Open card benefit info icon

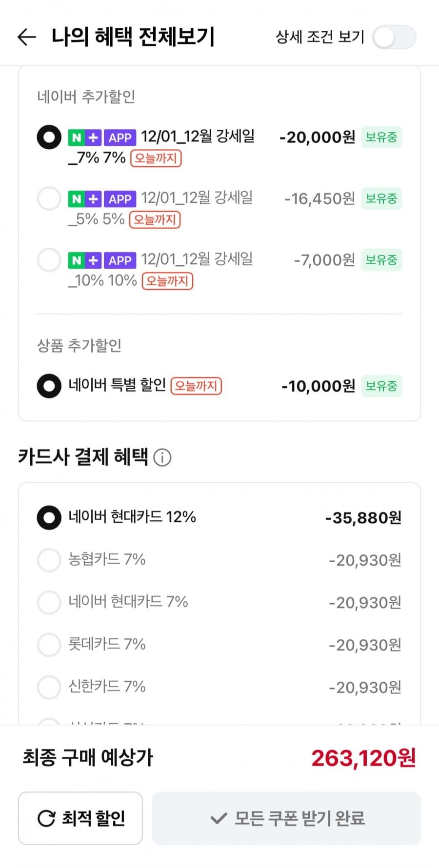[x=162, y=457]
